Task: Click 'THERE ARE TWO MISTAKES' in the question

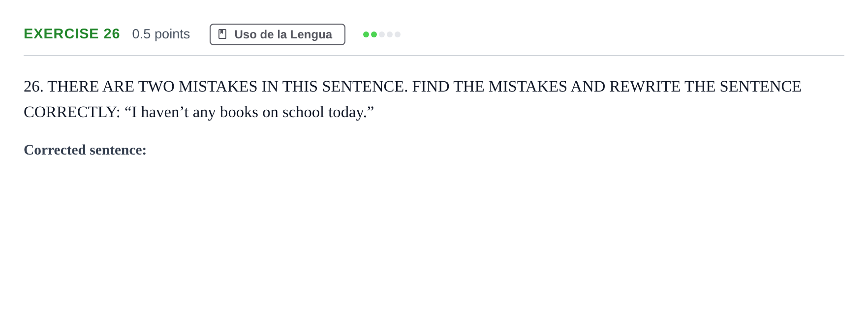Action: point(153,87)
